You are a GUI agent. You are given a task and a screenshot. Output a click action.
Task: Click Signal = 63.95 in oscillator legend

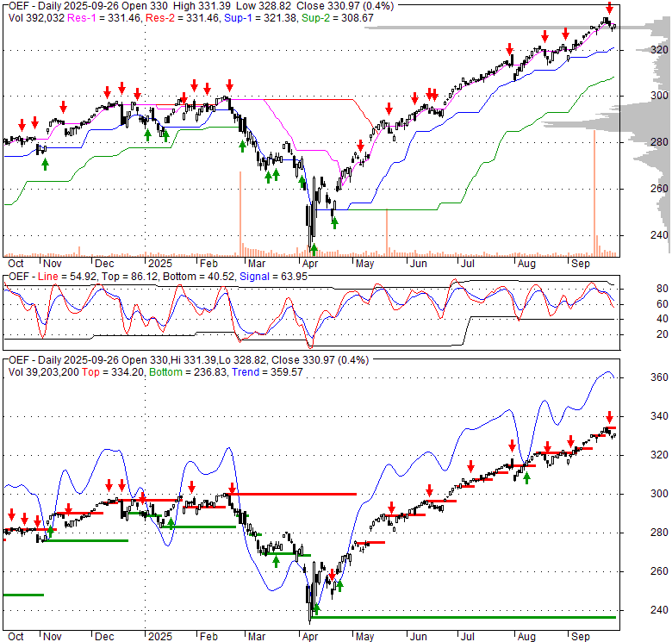tap(273, 277)
